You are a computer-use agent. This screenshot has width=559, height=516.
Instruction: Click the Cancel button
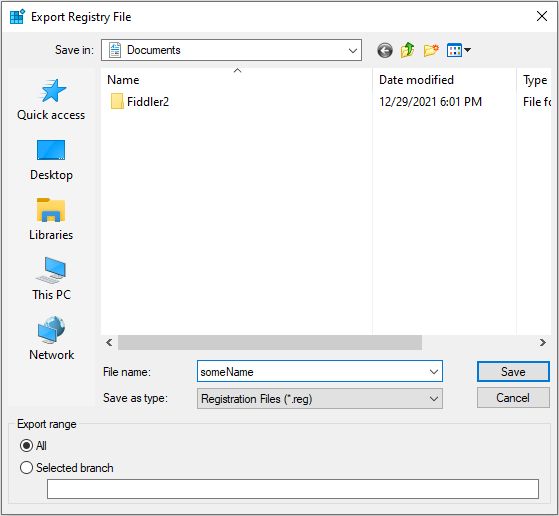click(x=513, y=398)
